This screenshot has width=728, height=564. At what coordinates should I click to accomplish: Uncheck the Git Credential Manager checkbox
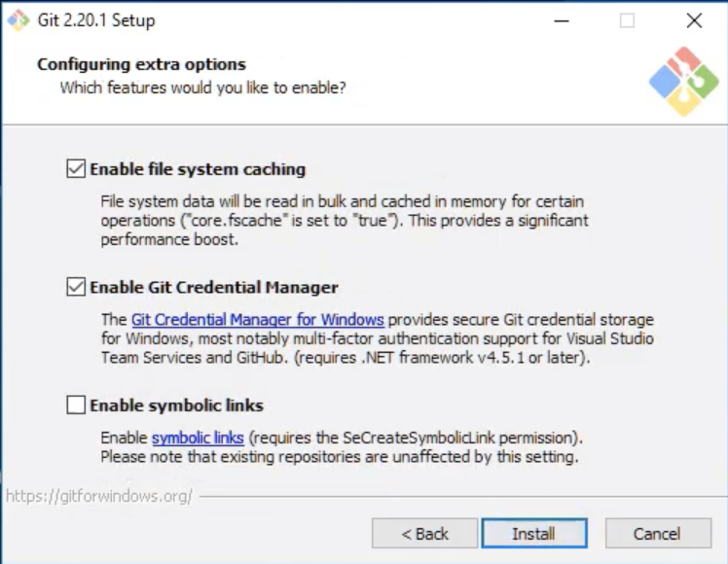coord(76,288)
